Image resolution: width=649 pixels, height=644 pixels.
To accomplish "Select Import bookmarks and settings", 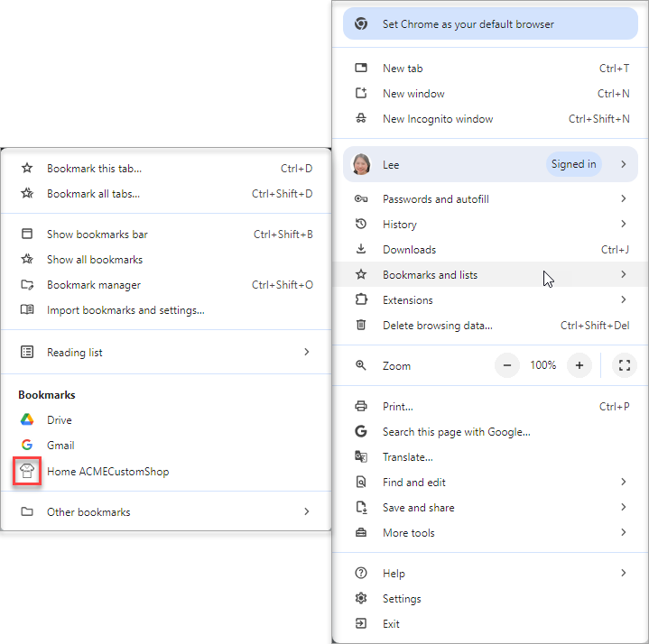I will (125, 310).
